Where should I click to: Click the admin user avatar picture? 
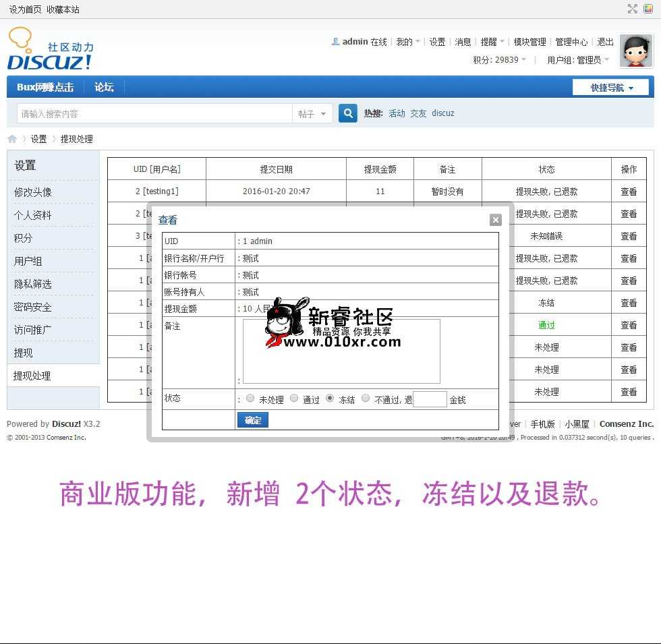click(x=636, y=51)
